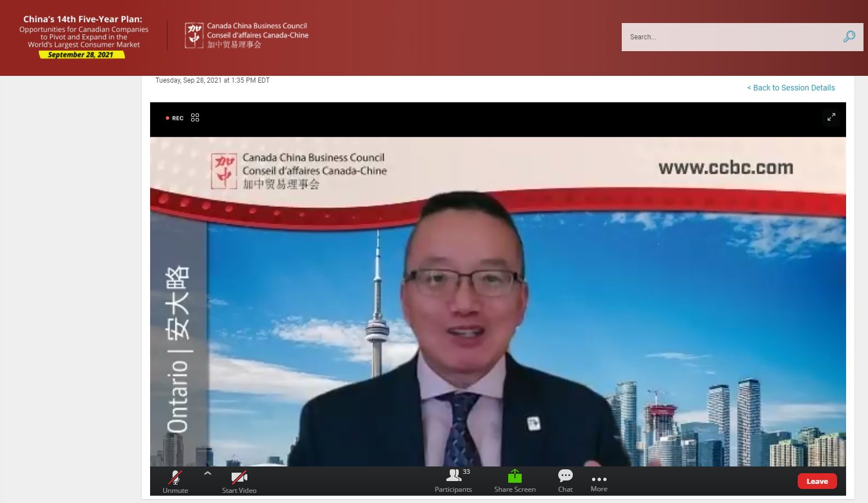Open the Chat panel
Image resolution: width=868 pixels, height=503 pixels.
565,481
